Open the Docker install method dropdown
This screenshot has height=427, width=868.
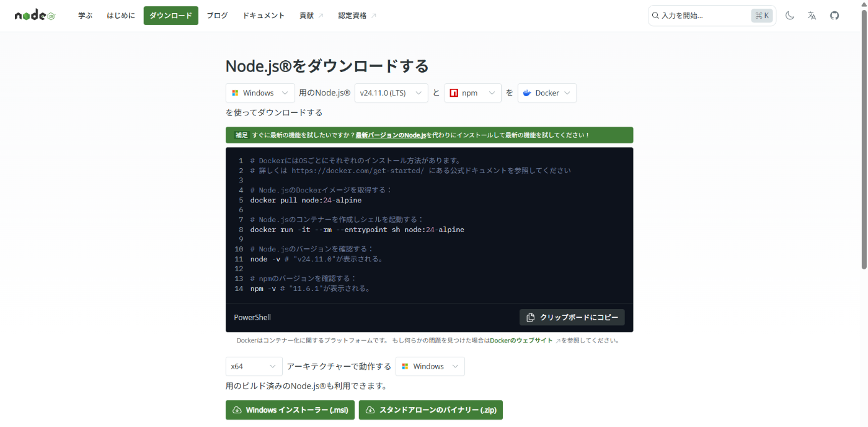point(547,93)
